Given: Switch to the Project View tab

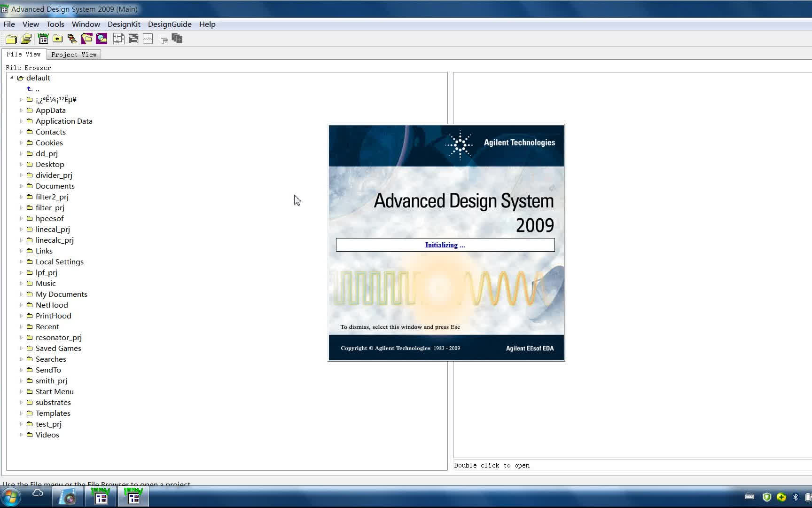Looking at the screenshot, I should [74, 55].
